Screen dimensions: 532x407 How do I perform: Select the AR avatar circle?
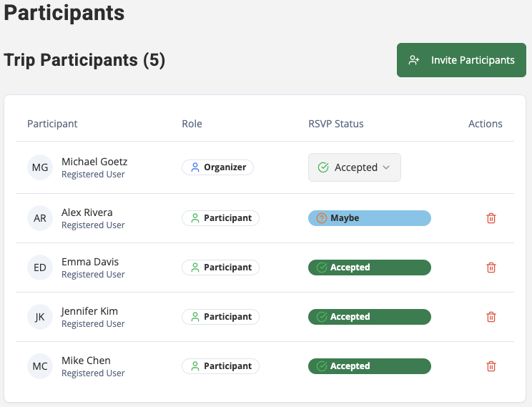tap(40, 218)
